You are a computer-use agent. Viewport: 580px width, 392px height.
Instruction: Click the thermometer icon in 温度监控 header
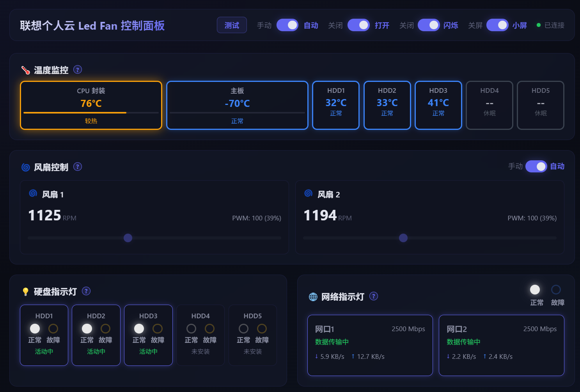point(26,70)
